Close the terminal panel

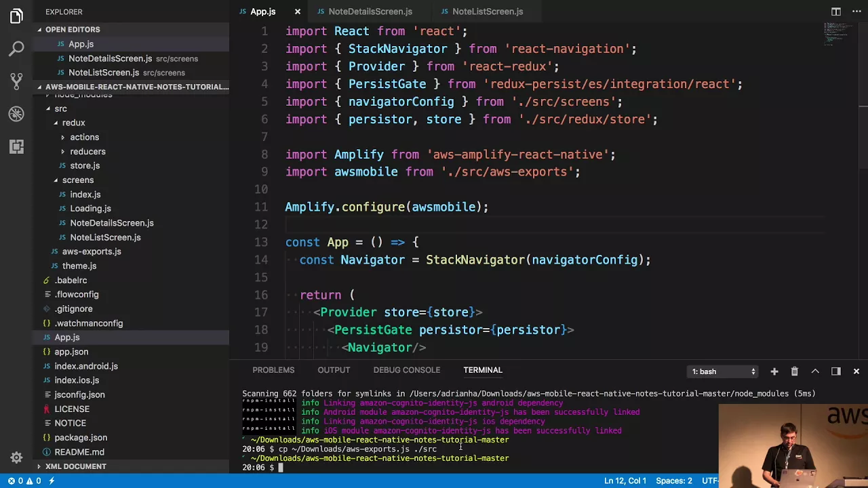pos(856,371)
